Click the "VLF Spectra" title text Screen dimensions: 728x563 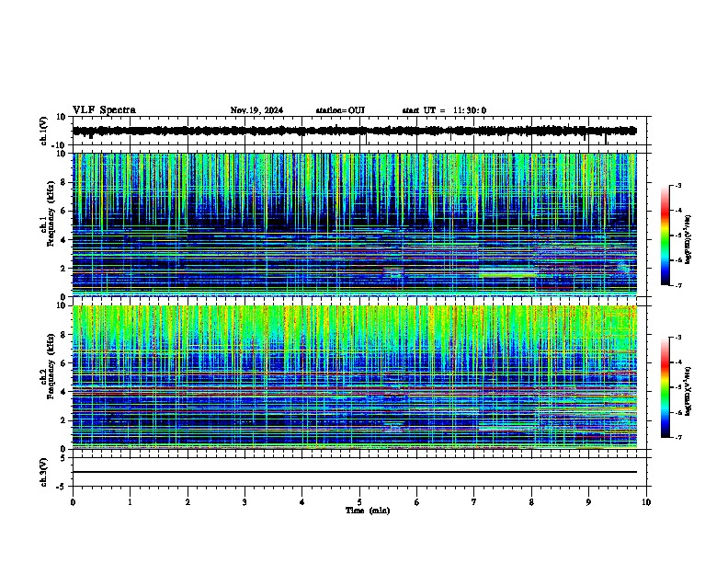coord(104,110)
